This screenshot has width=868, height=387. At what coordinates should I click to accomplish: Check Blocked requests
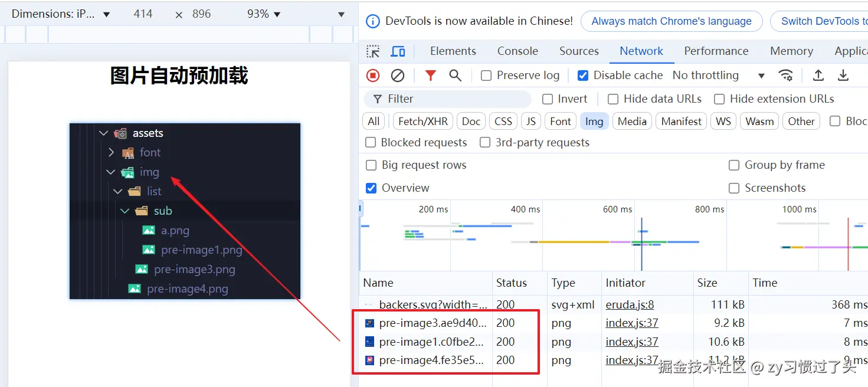371,143
